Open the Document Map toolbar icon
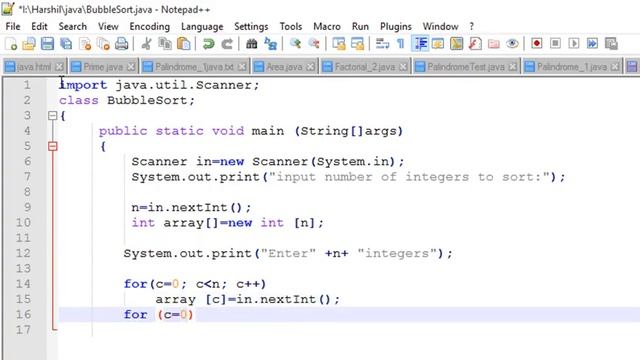 456,44
